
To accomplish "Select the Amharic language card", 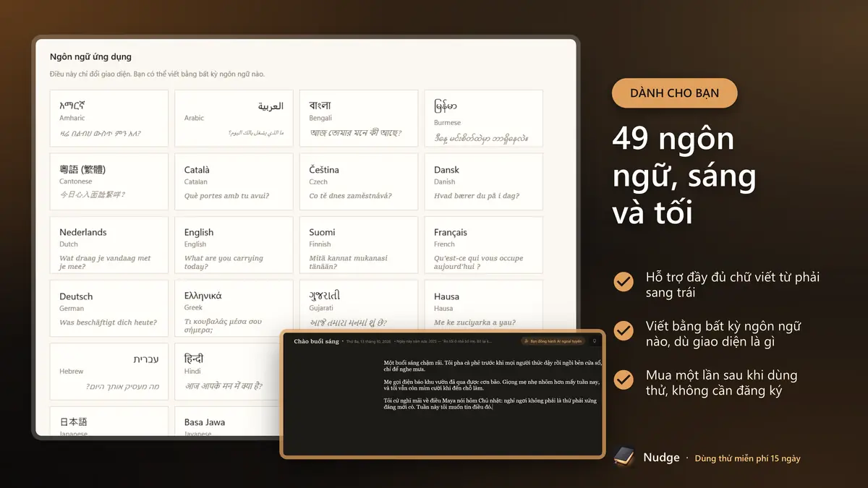I will pyautogui.click(x=109, y=119).
